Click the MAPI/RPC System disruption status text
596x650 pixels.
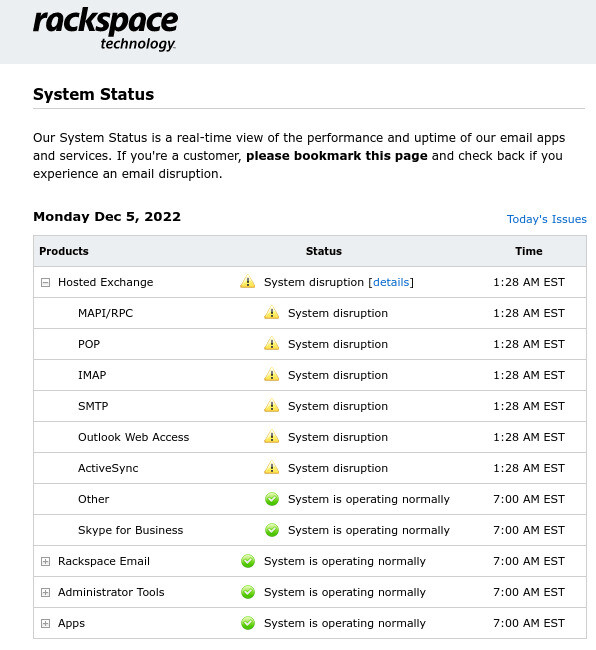point(338,313)
